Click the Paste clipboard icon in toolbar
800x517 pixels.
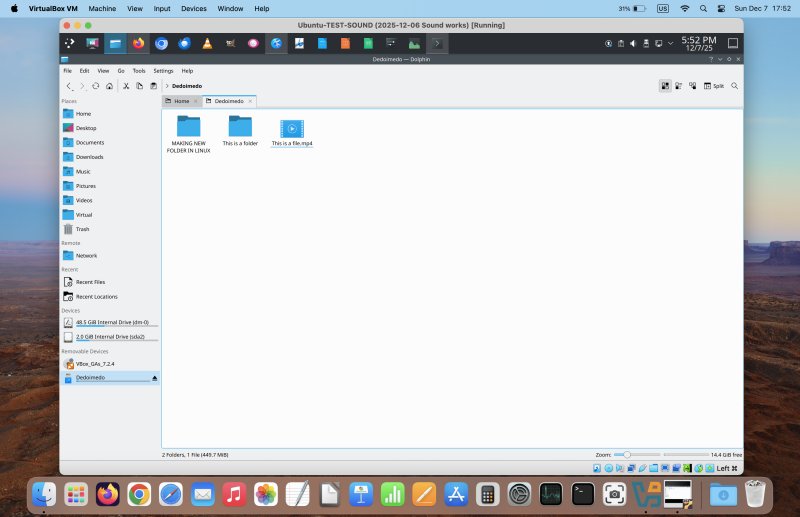(x=153, y=86)
